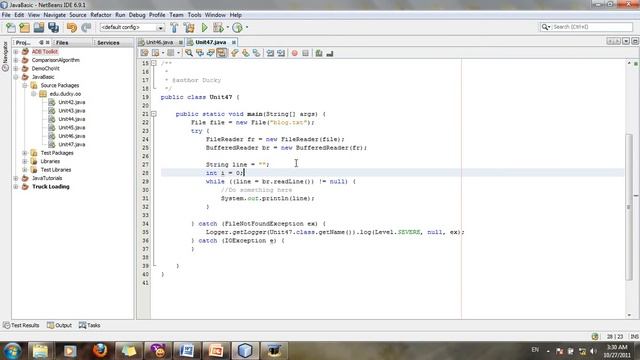Click the Build Main Project hammer icon

(x=174, y=27)
